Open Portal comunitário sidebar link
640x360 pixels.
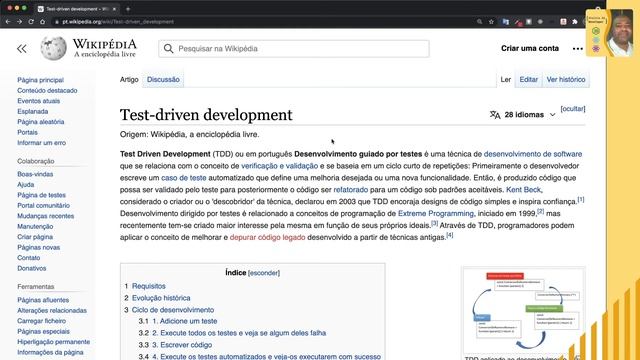coord(43,205)
